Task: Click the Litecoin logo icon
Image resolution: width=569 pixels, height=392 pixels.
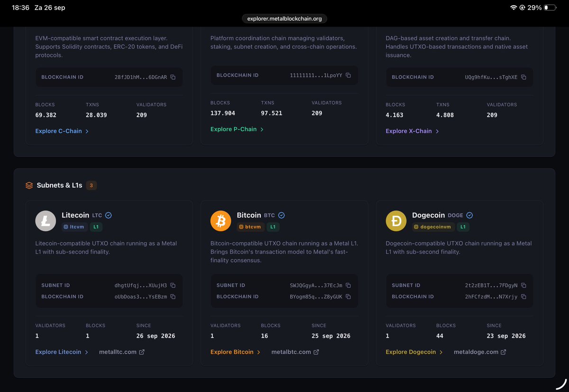Action: [46, 221]
